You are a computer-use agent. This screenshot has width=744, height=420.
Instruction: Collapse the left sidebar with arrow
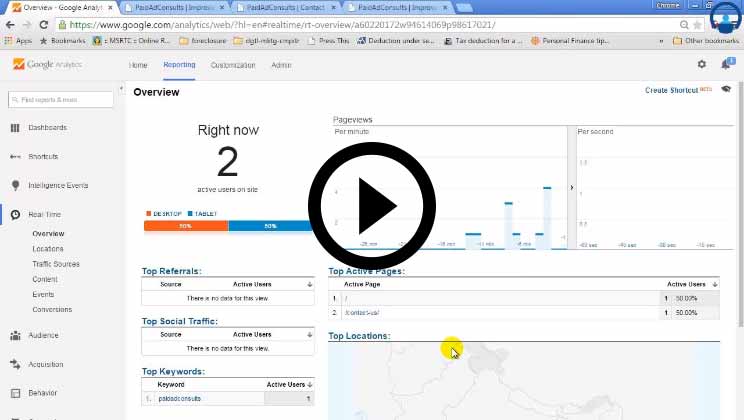121,90
